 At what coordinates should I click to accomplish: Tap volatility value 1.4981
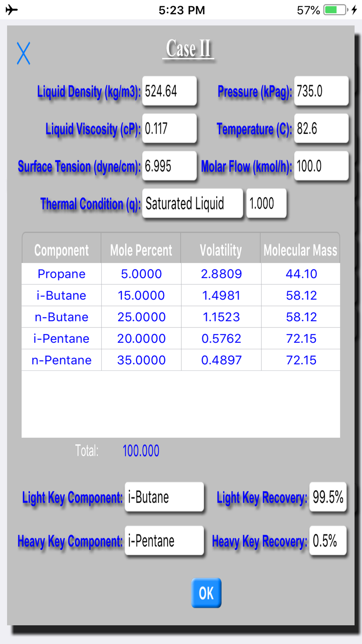[221, 295]
